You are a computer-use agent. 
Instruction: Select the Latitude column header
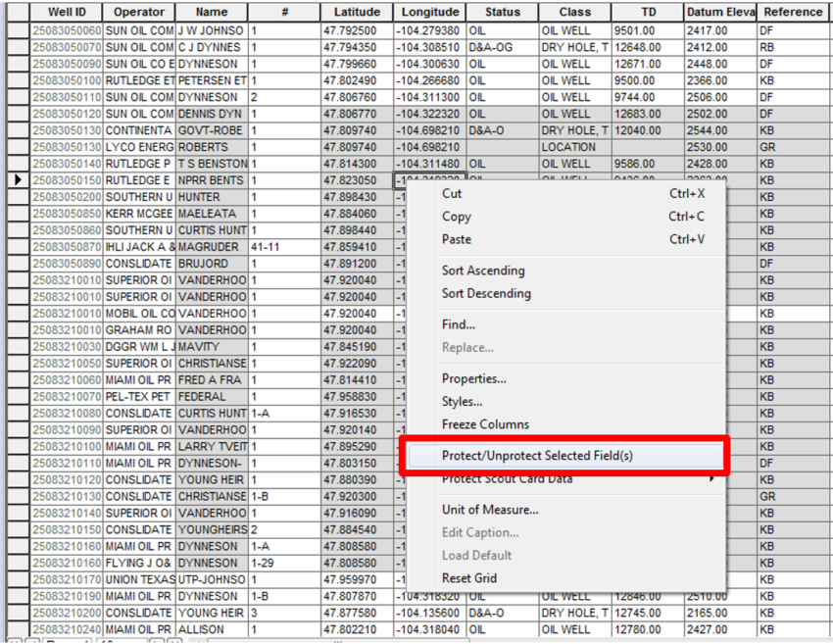357,12
